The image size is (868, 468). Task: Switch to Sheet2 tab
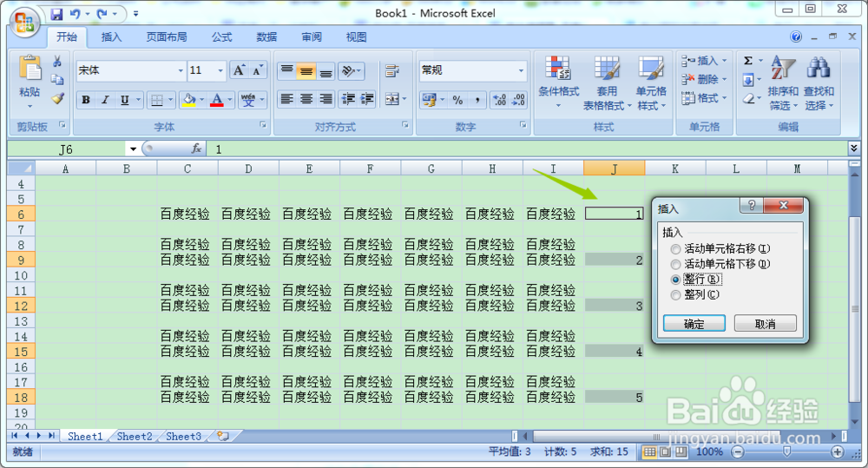click(x=135, y=437)
